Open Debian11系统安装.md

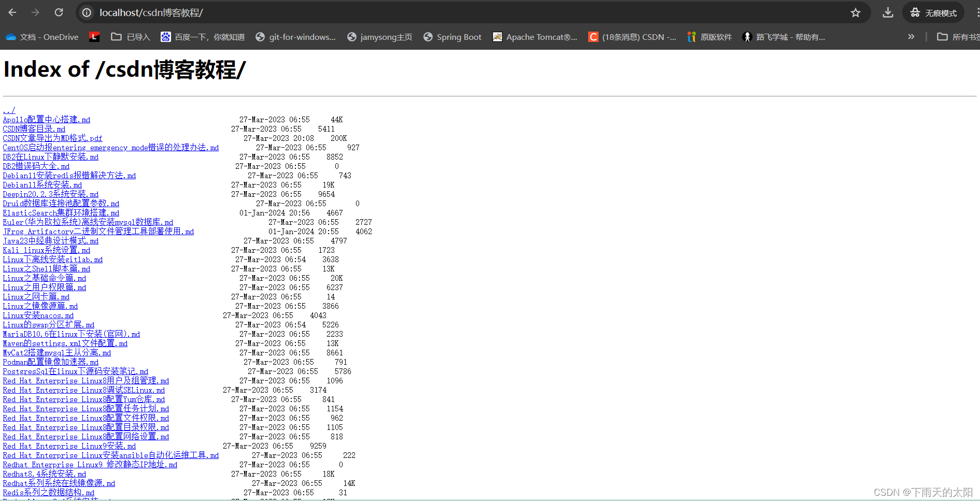point(42,185)
